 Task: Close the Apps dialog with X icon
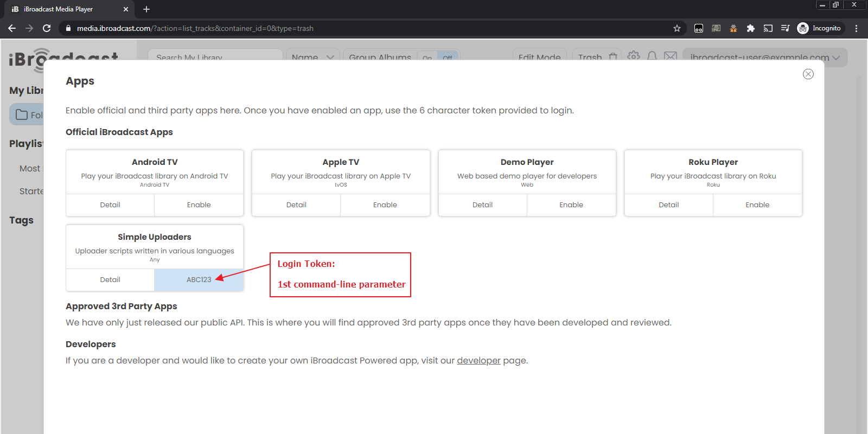(808, 74)
